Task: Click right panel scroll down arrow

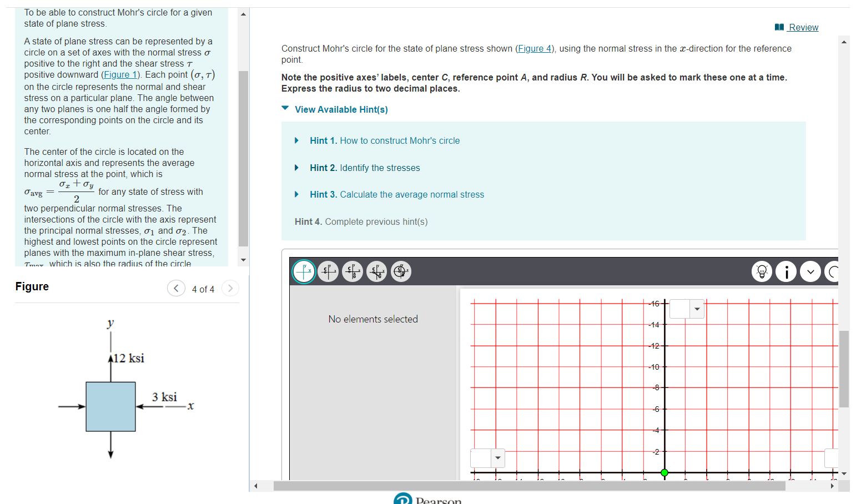Action: pos(844,473)
